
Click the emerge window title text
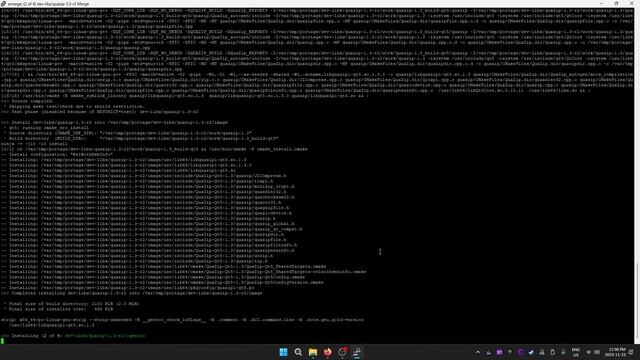48,4
